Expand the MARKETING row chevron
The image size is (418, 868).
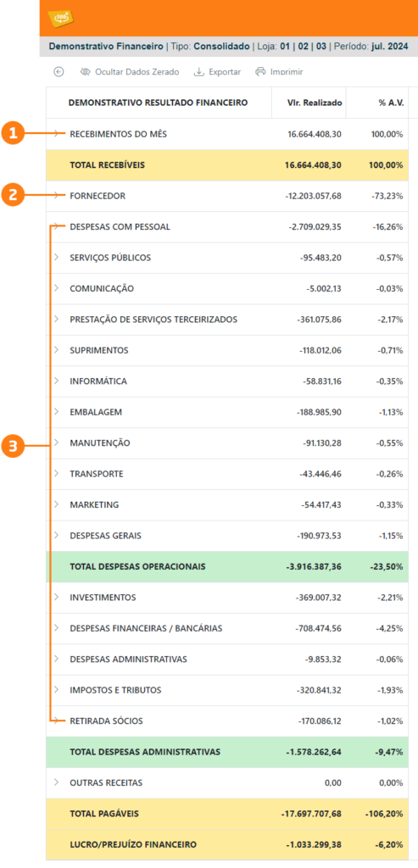[x=56, y=505]
